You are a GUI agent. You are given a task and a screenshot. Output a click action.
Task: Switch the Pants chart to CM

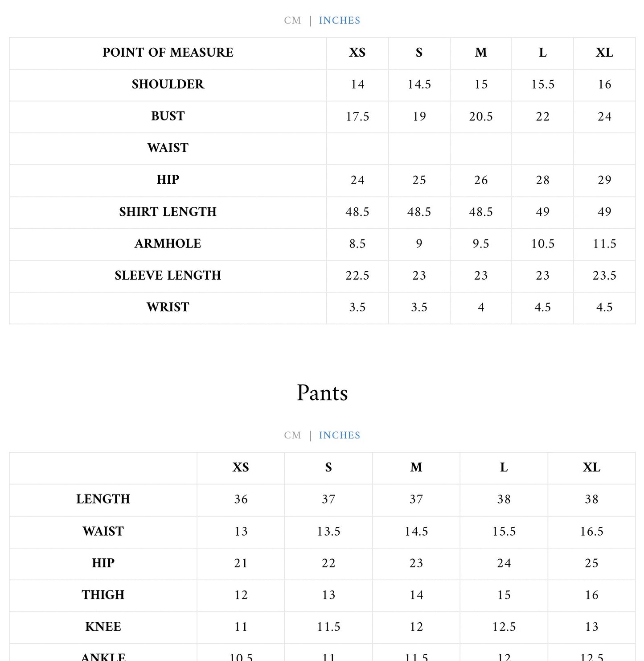292,435
